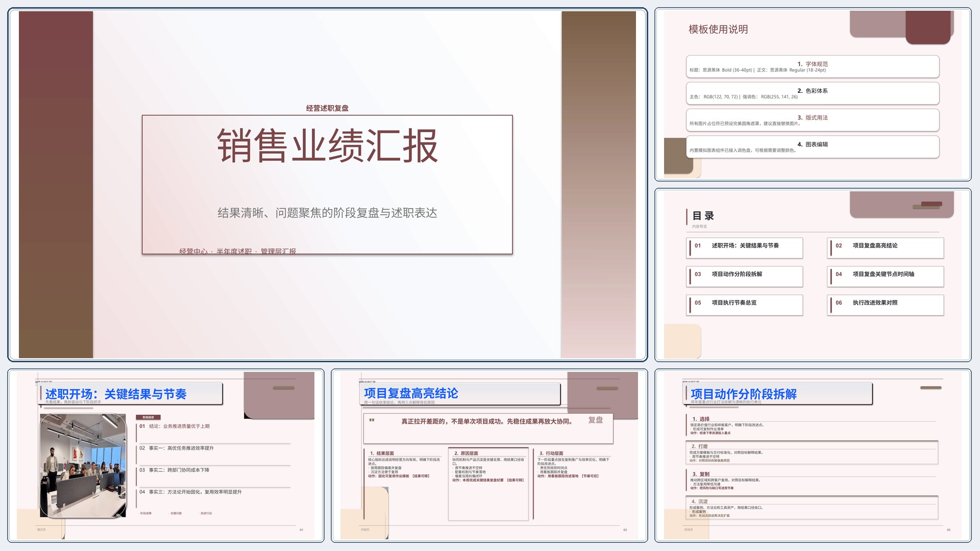Select the 1. 选择 step block
This screenshot has width=980, height=551.
pos(812,425)
